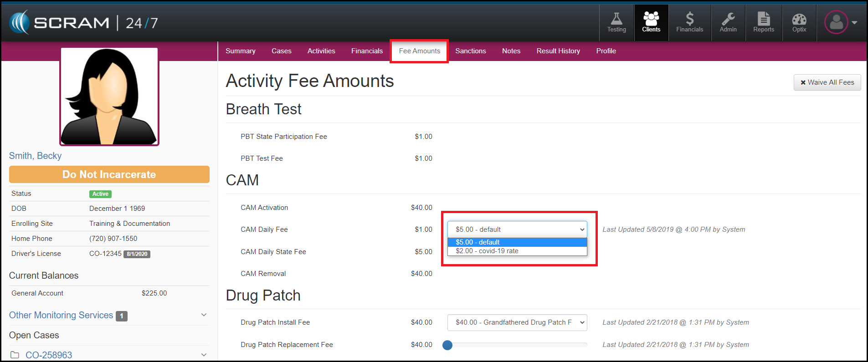Viewport: 868px width, 362px height.
Task: Click the Smith, Becky name link
Action: (x=35, y=156)
